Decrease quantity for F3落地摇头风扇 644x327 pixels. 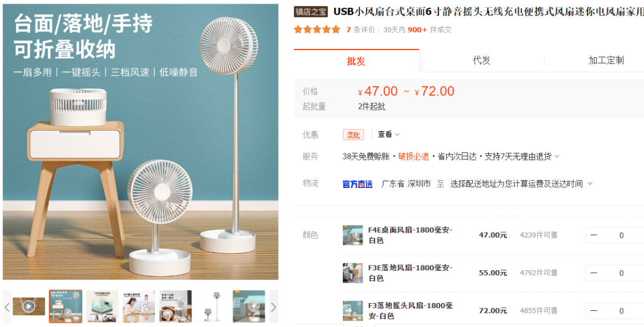(x=594, y=310)
